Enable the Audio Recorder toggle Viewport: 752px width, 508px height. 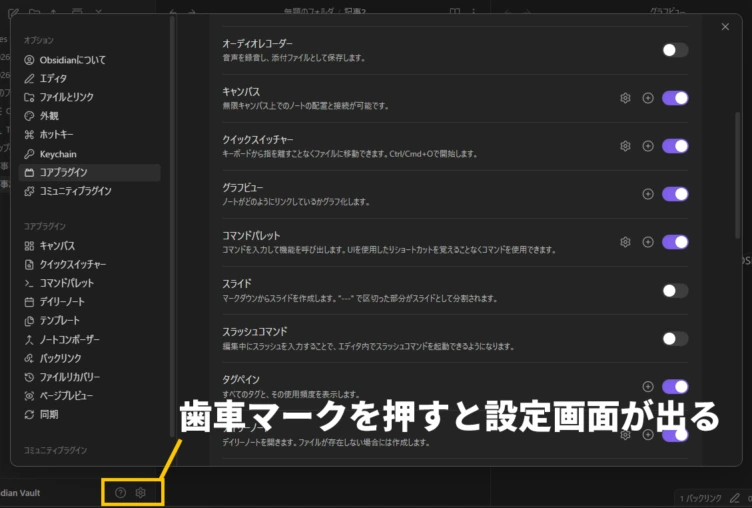tap(675, 50)
